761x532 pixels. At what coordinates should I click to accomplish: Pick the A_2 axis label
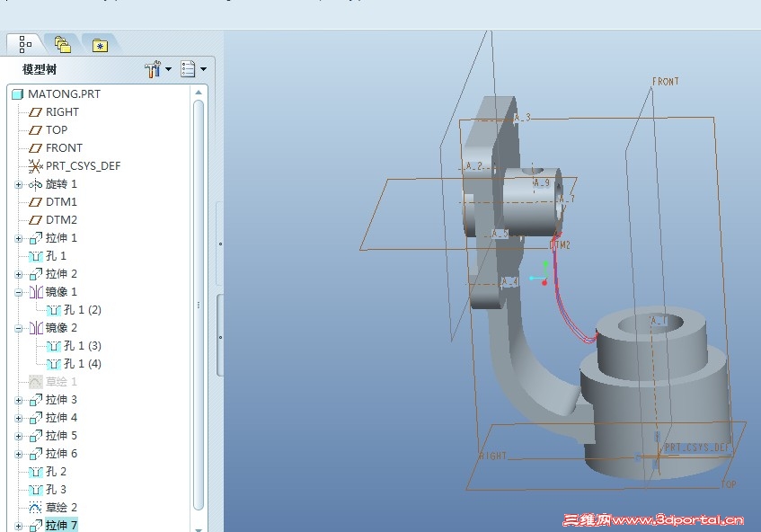coord(474,166)
